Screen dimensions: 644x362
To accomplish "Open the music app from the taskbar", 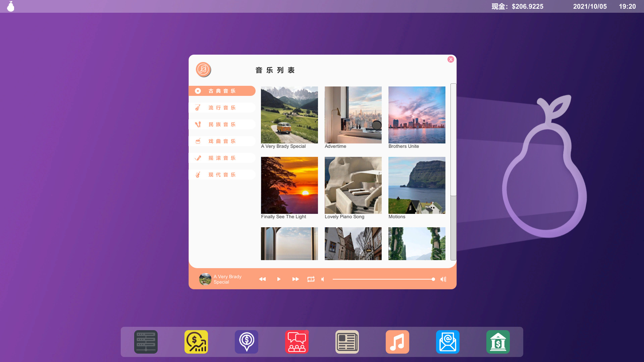I will click(397, 342).
